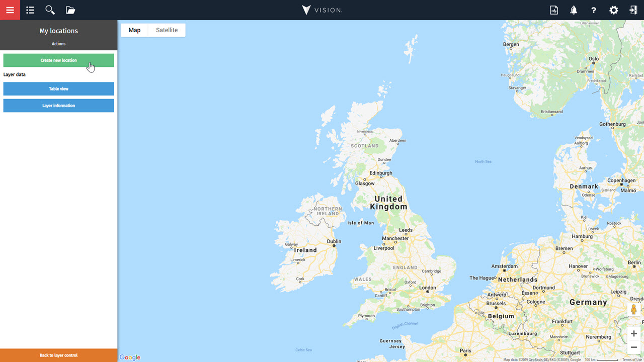Log out using the exit icon

(x=633, y=10)
